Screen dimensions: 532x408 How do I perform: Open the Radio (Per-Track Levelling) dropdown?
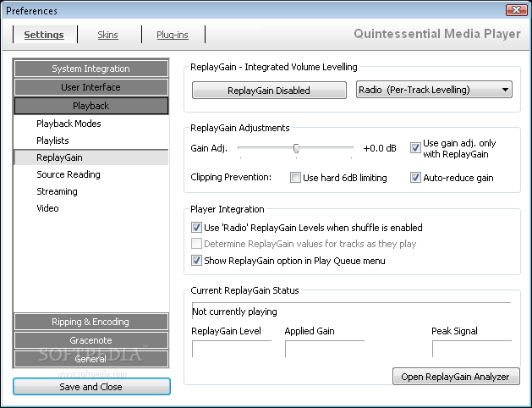(x=434, y=90)
